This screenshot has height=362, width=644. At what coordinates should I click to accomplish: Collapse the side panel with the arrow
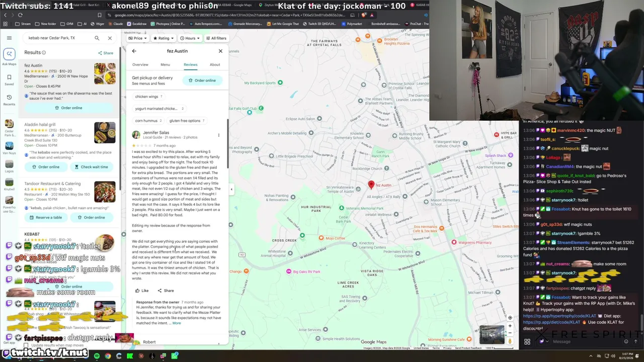coord(231,190)
